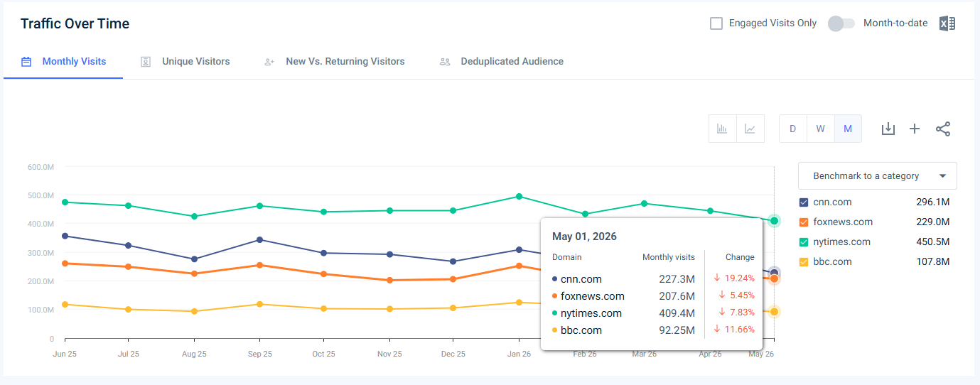Click cnn.com change 19.24% in tooltip

734,278
